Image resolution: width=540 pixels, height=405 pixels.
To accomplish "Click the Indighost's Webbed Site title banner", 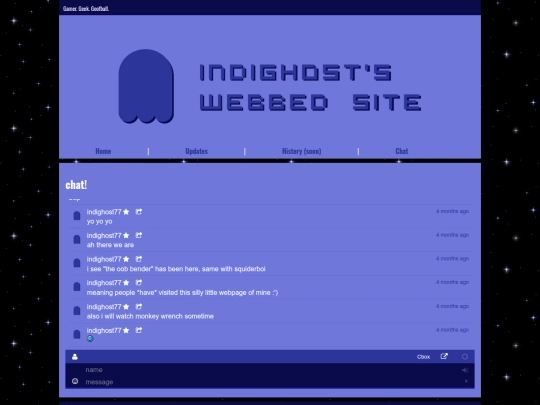I will click(x=310, y=87).
